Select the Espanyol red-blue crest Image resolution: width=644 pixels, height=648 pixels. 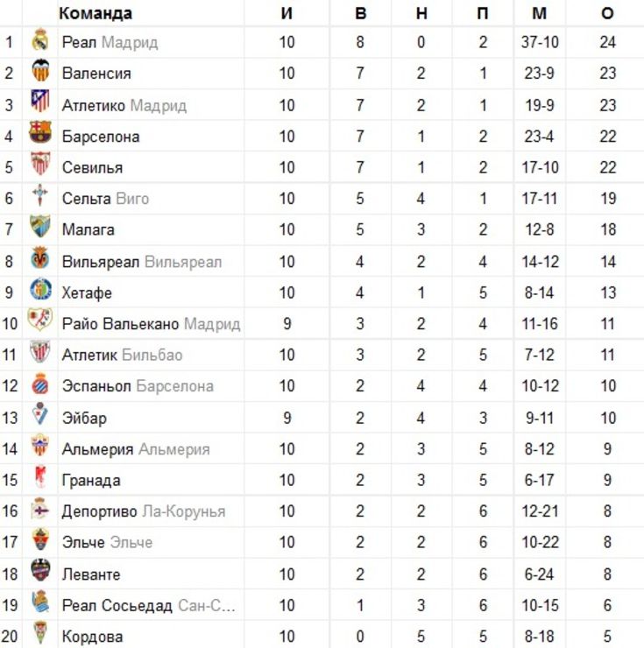40,383
